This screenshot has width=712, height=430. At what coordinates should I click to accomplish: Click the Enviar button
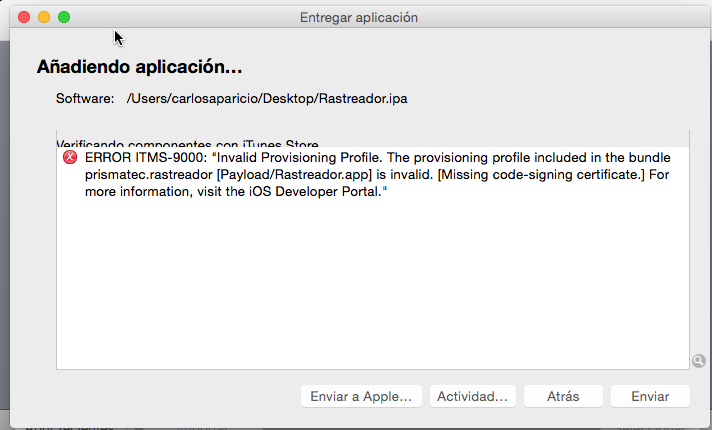[650, 396]
